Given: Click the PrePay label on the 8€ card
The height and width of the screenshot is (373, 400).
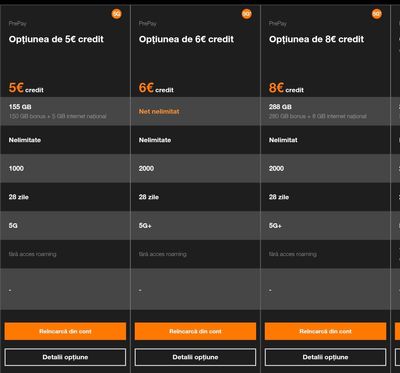Looking at the screenshot, I should pyautogui.click(x=277, y=24).
